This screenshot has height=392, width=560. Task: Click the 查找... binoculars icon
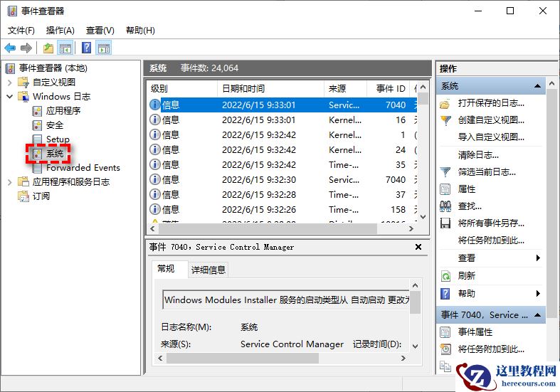click(x=445, y=206)
